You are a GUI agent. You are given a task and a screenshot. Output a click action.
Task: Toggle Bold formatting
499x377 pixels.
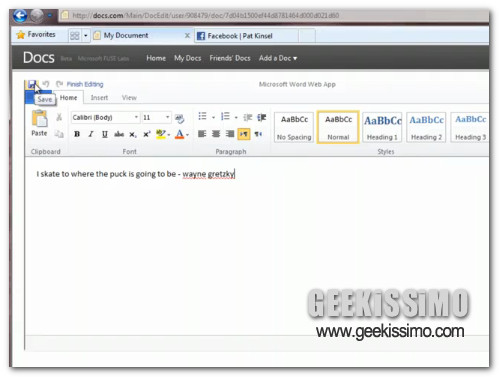(77, 134)
